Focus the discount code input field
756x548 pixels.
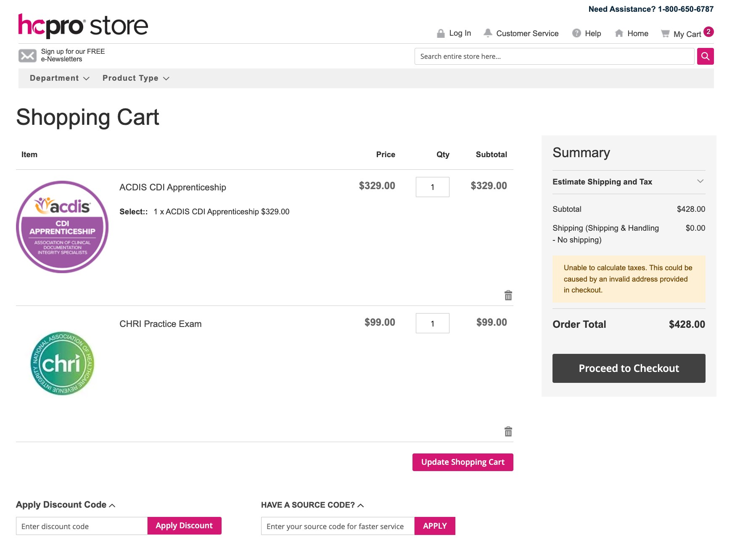(x=82, y=526)
